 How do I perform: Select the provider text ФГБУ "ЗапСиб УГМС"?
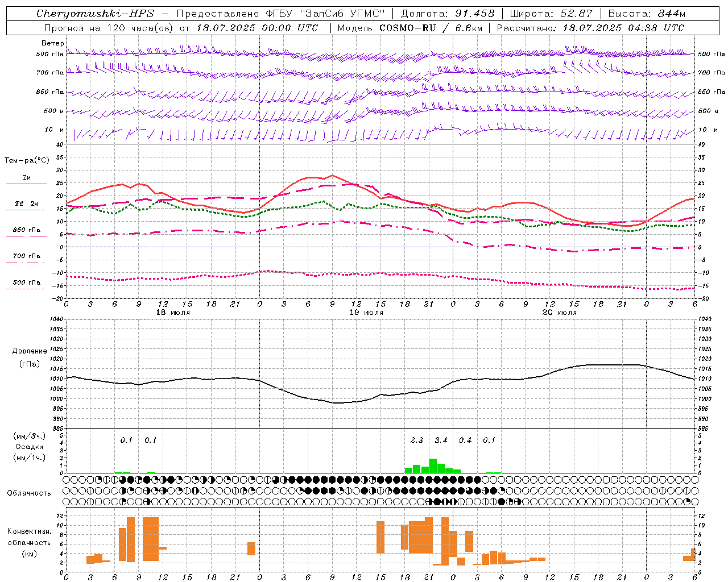point(325,14)
